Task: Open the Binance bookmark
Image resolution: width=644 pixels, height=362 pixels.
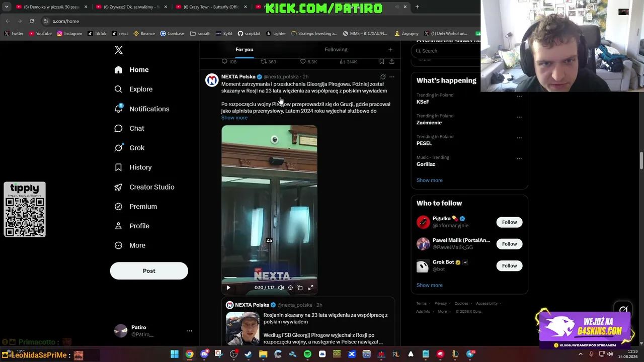Action: click(144, 34)
